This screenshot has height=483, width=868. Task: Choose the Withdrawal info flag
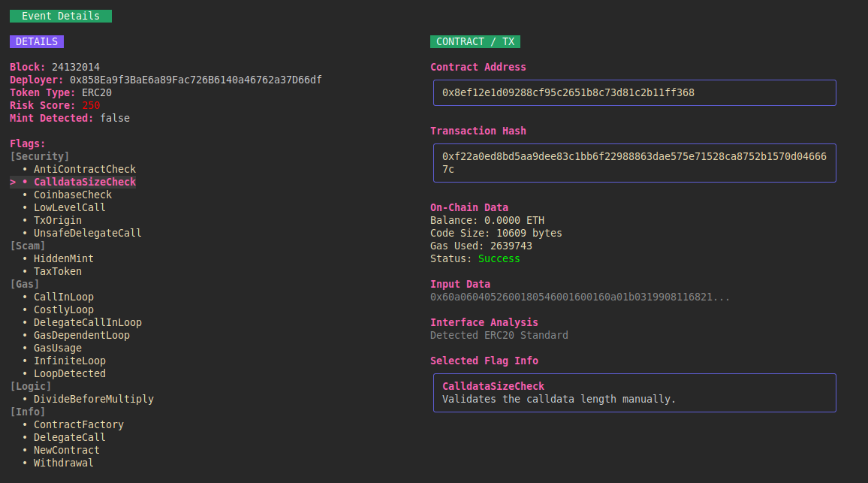point(63,462)
